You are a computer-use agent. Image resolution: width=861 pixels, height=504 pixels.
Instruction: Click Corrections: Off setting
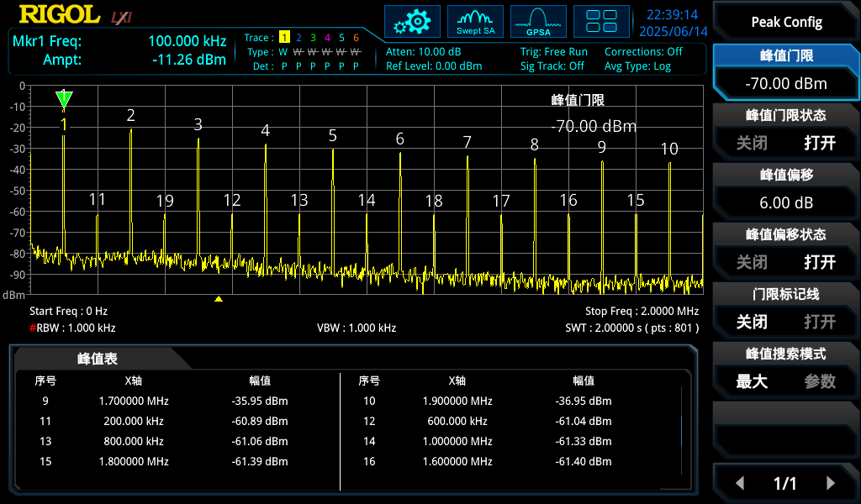click(643, 51)
